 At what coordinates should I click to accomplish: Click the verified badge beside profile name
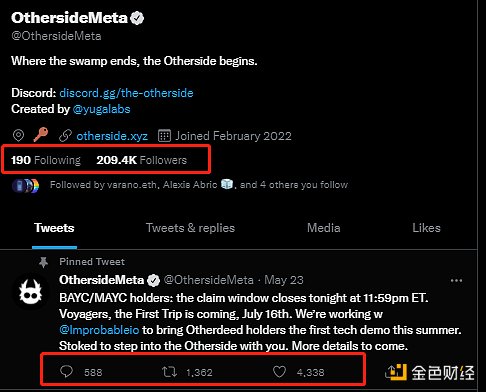point(137,18)
